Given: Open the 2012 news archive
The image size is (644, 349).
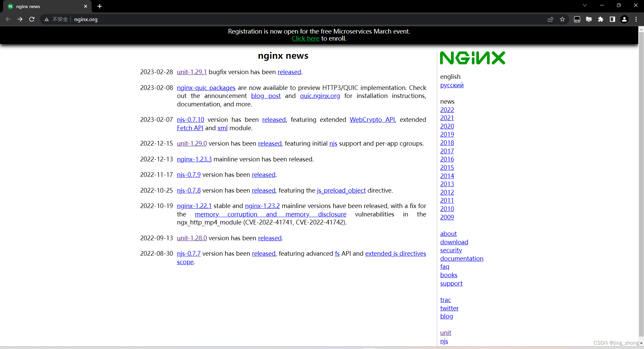Looking at the screenshot, I should [x=447, y=193].
